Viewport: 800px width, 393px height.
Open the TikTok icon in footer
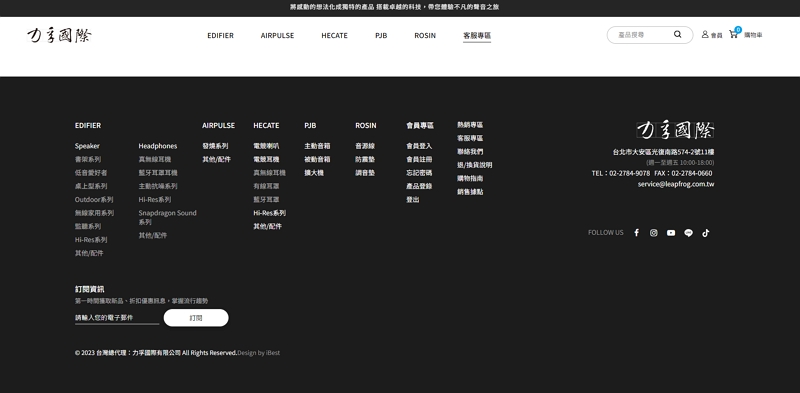click(x=706, y=233)
